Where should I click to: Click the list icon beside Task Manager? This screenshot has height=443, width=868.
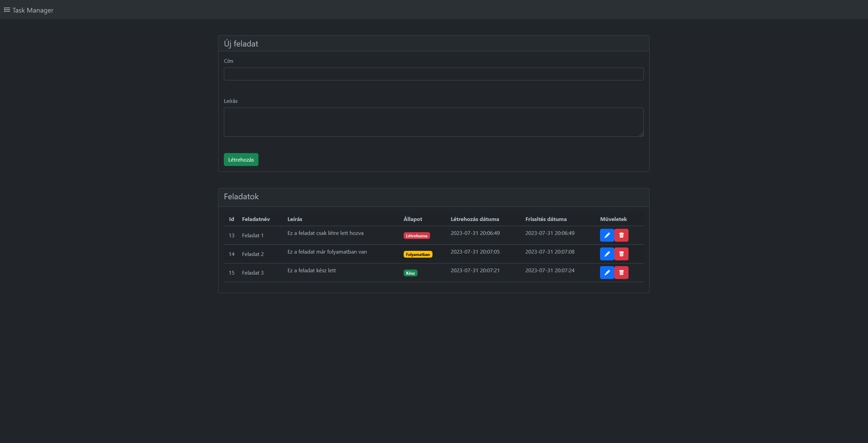pos(7,10)
